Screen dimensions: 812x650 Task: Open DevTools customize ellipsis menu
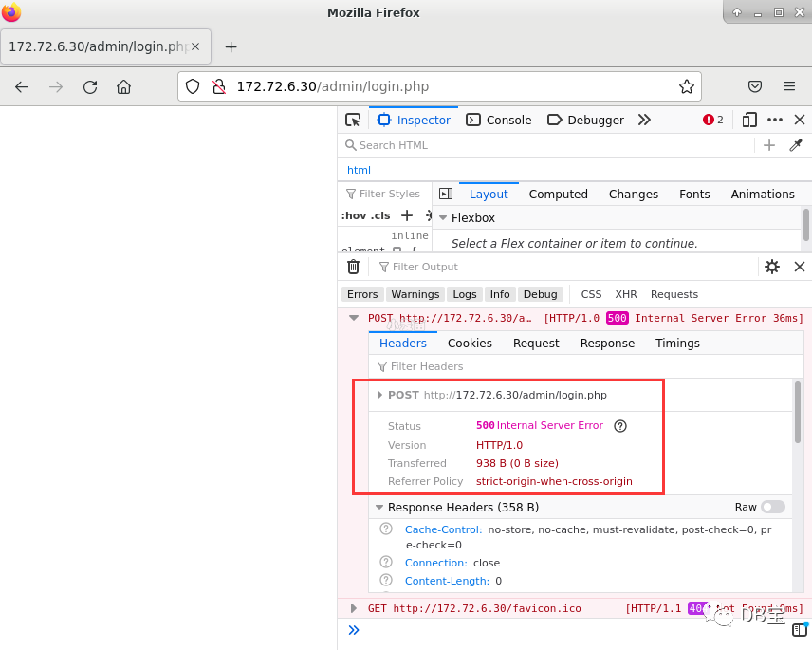pos(775,121)
